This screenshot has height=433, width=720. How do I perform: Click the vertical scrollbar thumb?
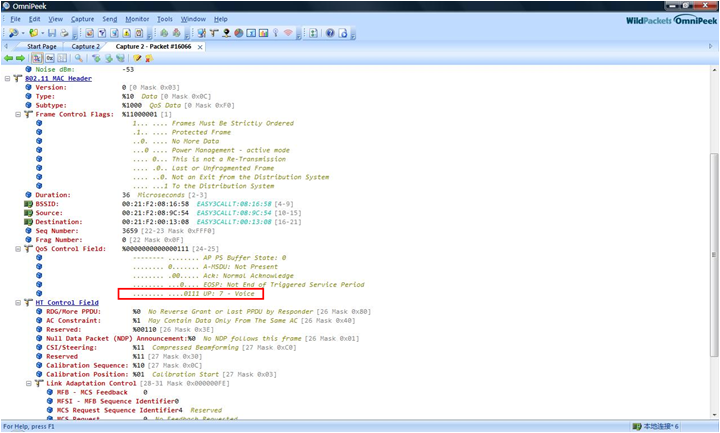(714, 255)
